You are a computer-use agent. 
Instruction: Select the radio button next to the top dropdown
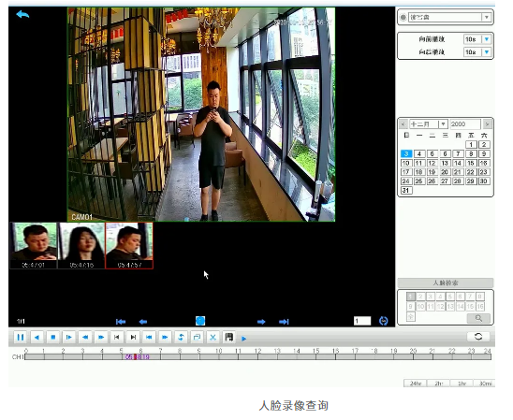click(403, 18)
